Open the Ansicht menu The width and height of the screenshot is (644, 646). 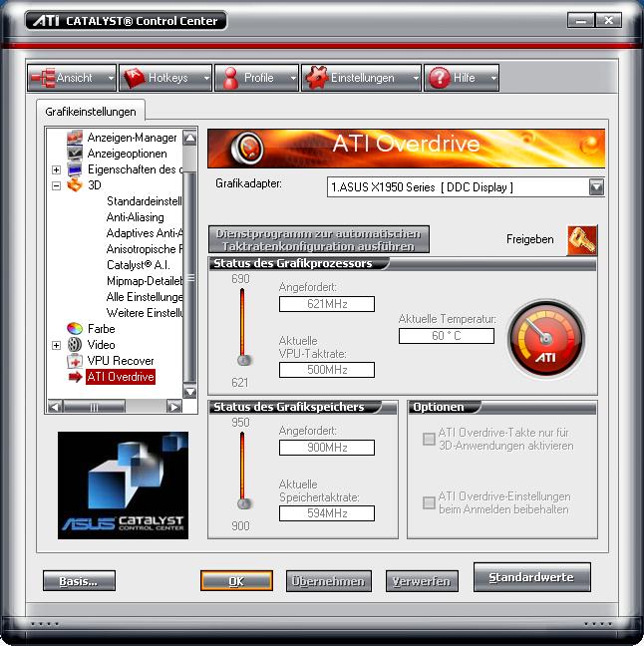click(72, 78)
